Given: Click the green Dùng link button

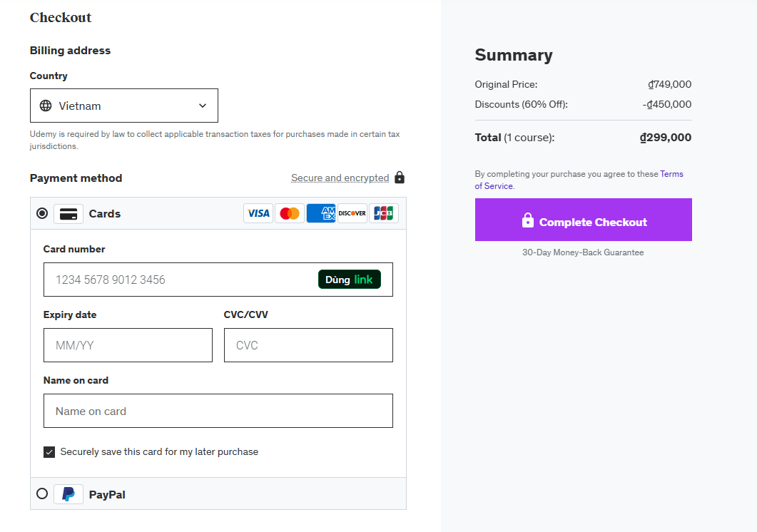Looking at the screenshot, I should [x=350, y=280].
